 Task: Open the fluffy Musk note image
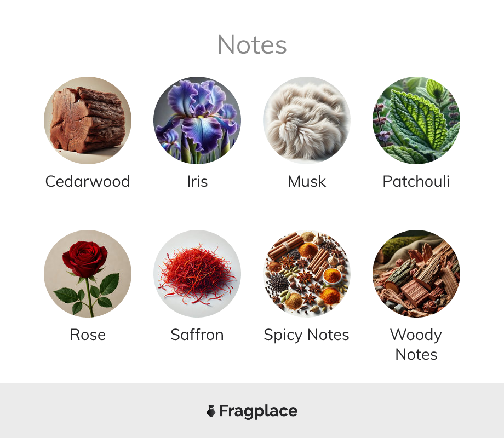coord(307,120)
